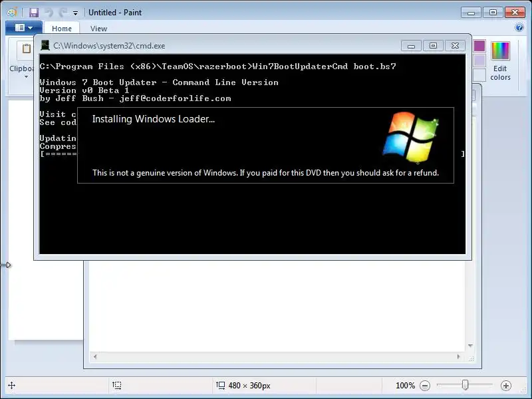Open the Edit colors dialog
The width and height of the screenshot is (532, 399).
tap(500, 61)
